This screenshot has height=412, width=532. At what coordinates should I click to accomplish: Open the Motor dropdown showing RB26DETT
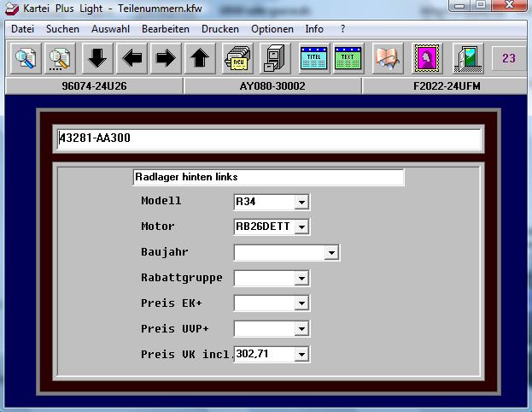pyautogui.click(x=301, y=227)
